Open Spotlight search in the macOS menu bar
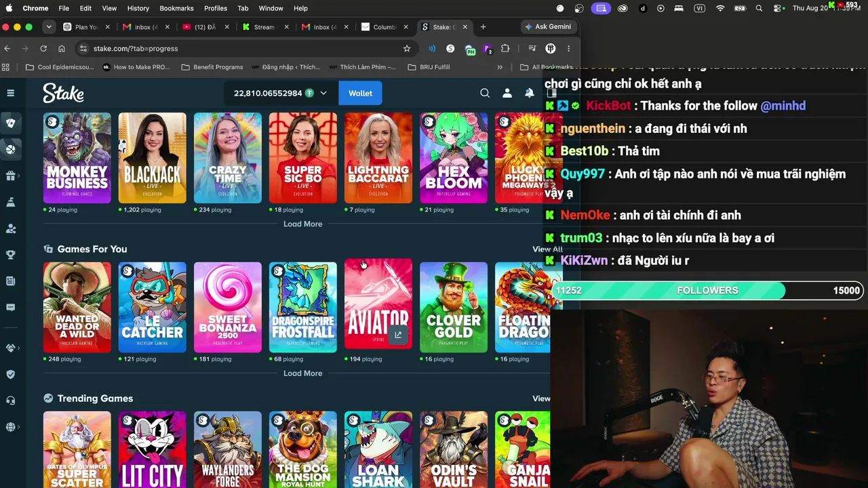The height and width of the screenshot is (488, 868). tap(759, 8)
